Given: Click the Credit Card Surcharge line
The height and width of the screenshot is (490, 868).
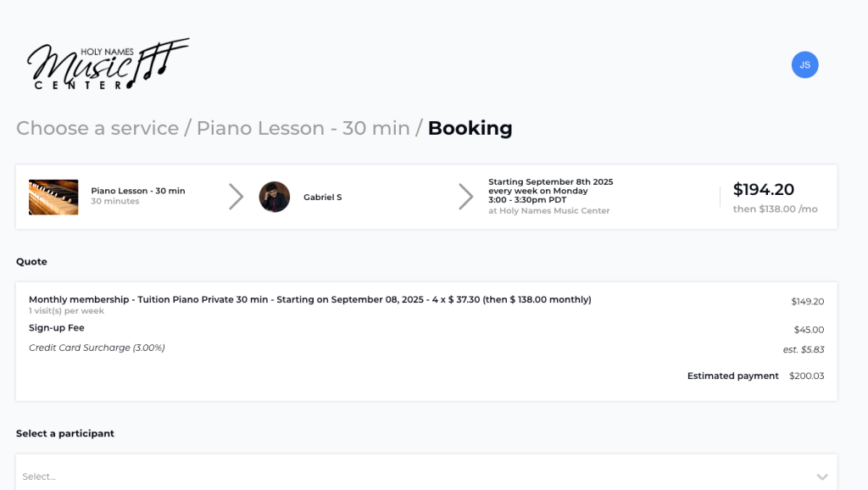Looking at the screenshot, I should 97,348.
